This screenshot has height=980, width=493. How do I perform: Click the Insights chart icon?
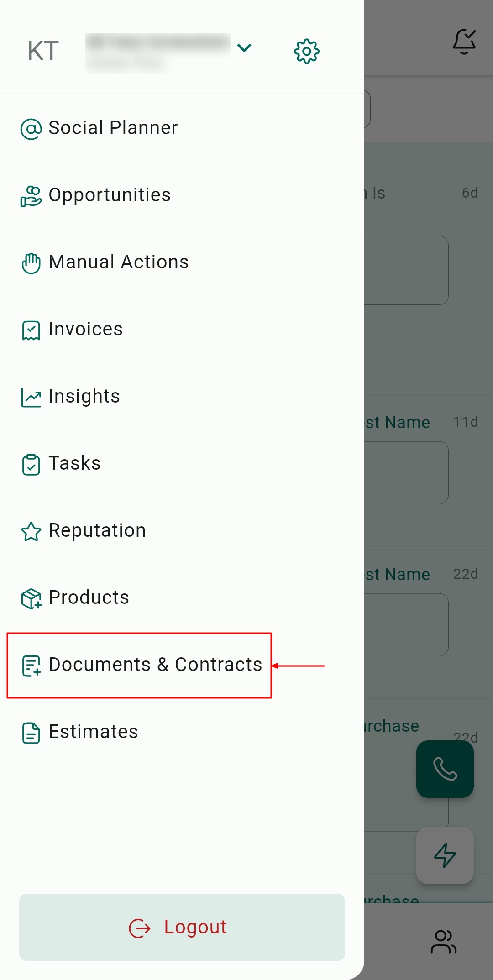pos(31,397)
